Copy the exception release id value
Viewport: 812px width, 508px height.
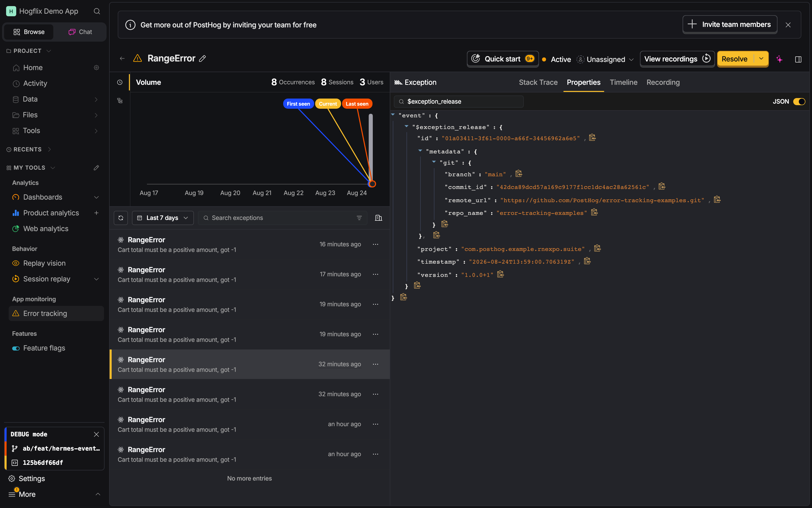[x=592, y=138]
